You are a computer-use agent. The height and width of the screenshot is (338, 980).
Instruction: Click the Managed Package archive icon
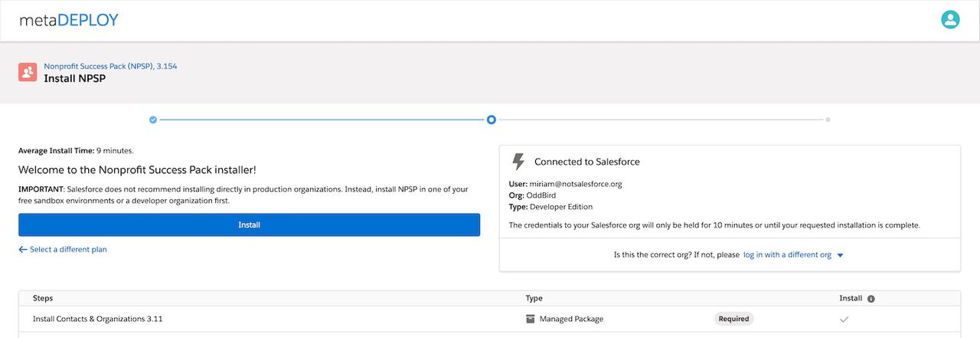click(x=531, y=319)
